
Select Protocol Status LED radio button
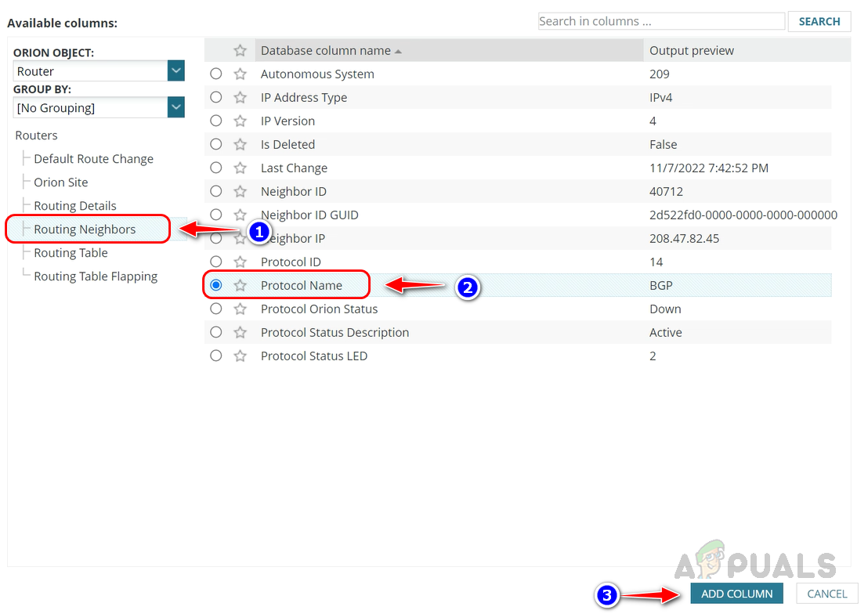[216, 356]
